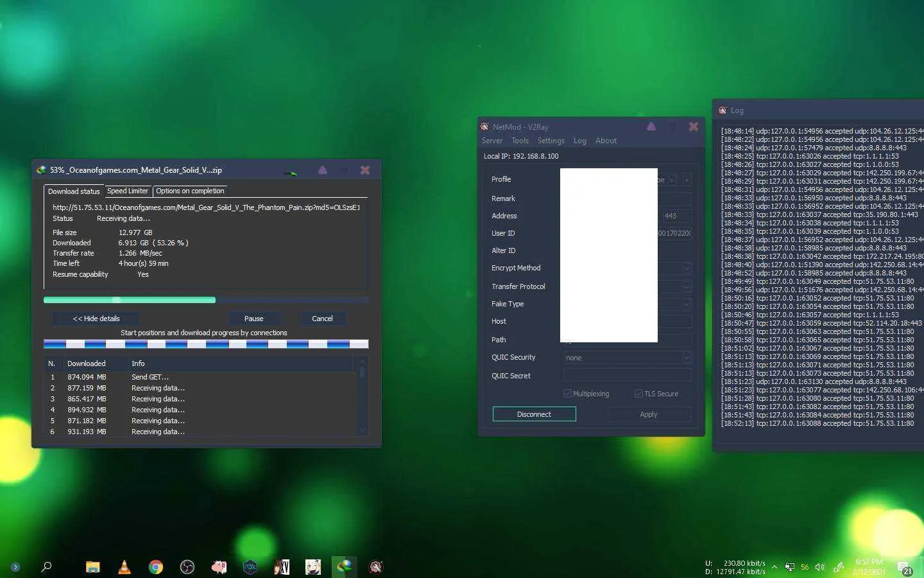
Task: Expand the Profile dropdown arrow
Action: pos(672,180)
